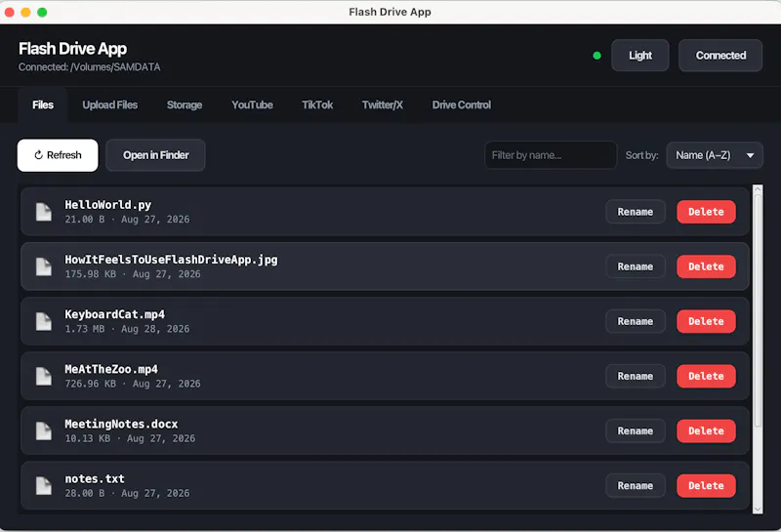Delete KeyboardCat.mp4

(706, 321)
